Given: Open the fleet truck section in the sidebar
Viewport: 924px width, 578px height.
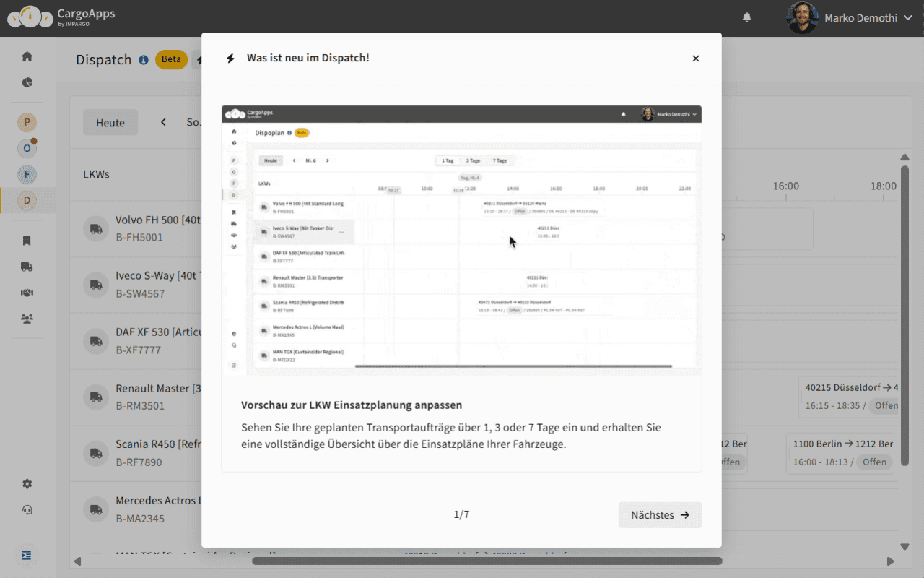Looking at the screenshot, I should 27,267.
